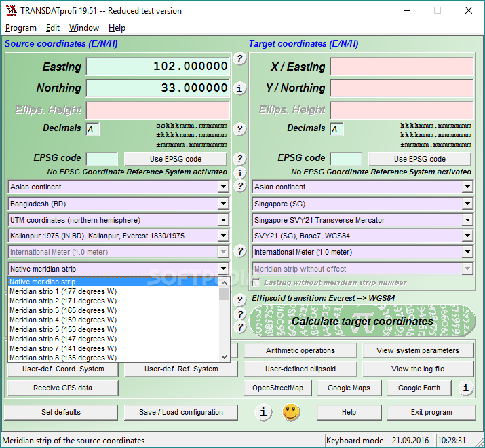Open target International Meter unit dropdown

(467, 252)
